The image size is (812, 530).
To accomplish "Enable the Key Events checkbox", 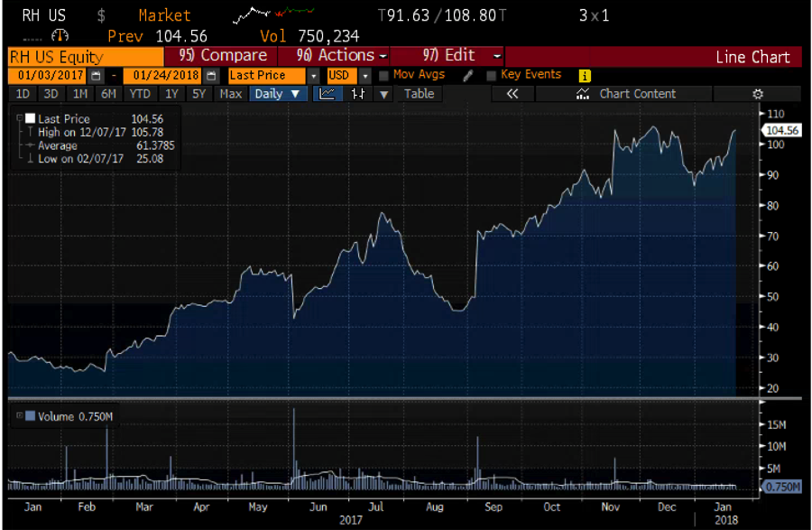I will 492,76.
